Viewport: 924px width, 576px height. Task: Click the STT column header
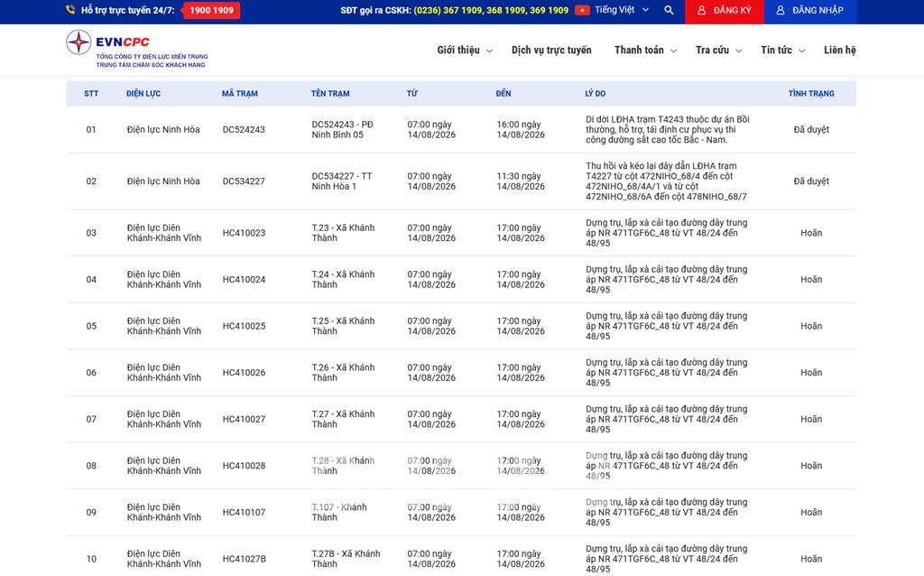coord(91,93)
